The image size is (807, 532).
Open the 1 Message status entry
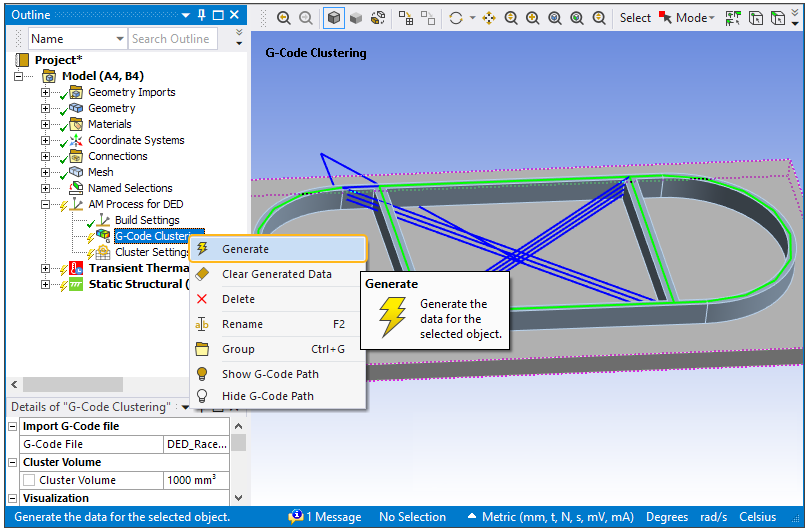325,517
